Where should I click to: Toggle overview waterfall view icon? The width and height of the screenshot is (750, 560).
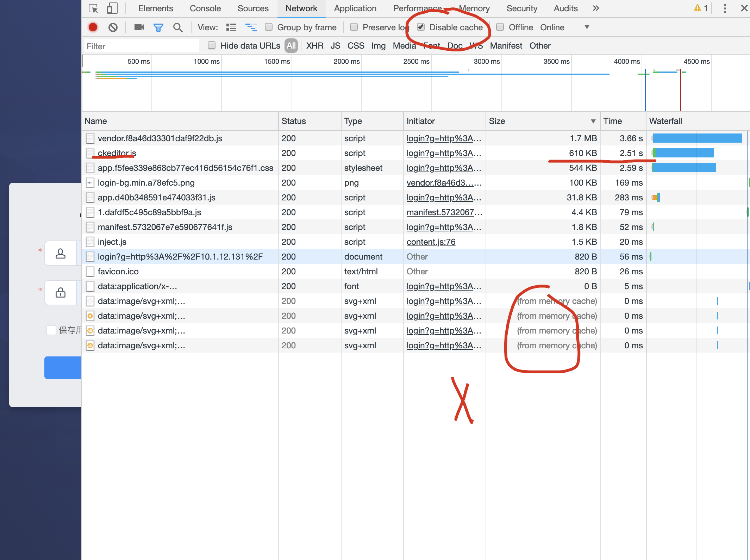pyautogui.click(x=251, y=27)
